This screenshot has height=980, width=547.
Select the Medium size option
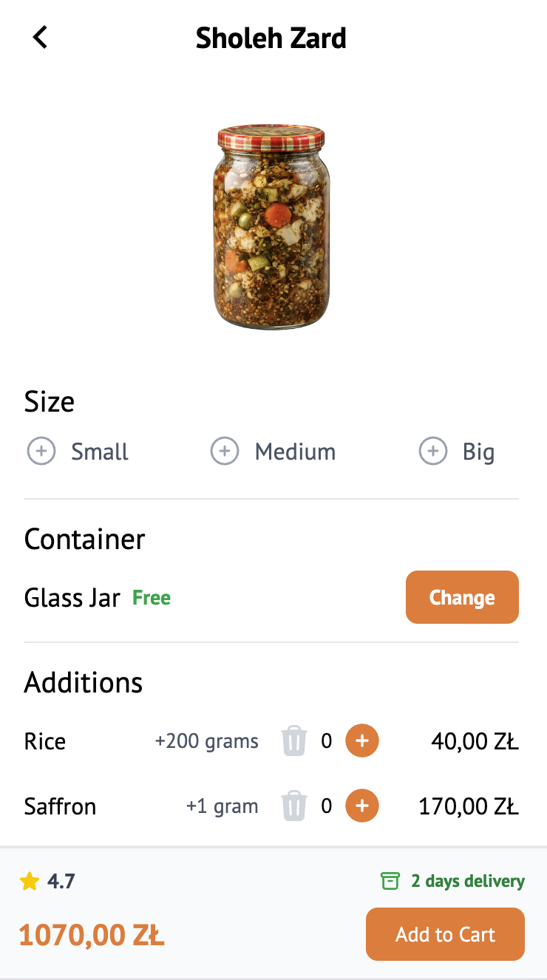point(225,451)
